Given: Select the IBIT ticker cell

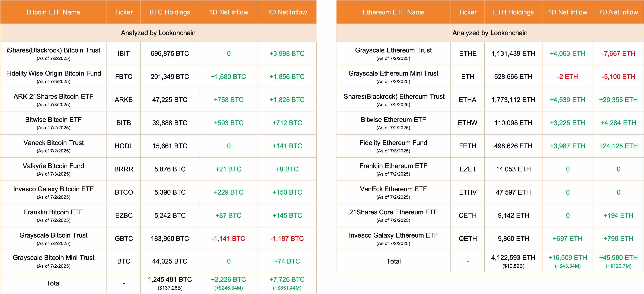Looking at the screenshot, I should point(123,53).
